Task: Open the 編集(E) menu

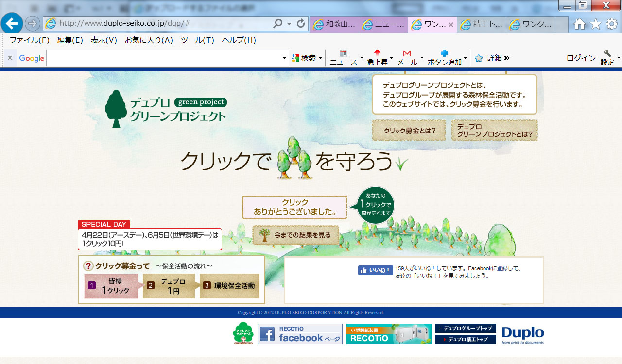Action: coord(70,40)
